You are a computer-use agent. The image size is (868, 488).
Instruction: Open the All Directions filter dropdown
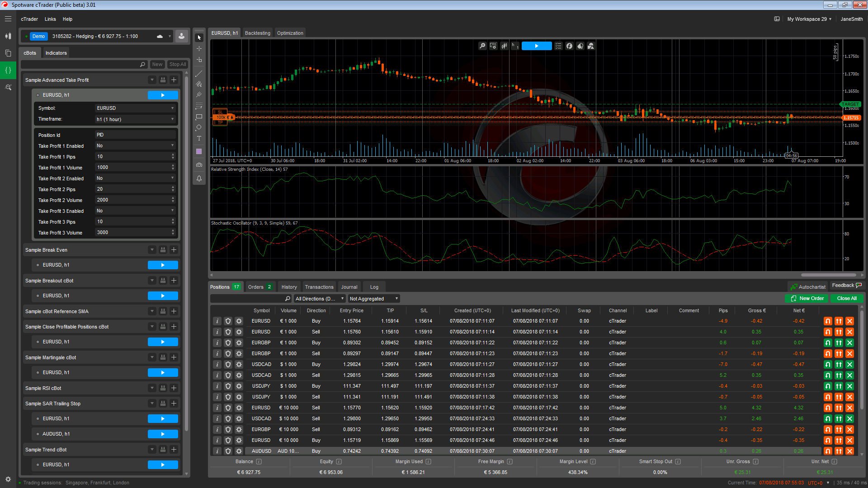click(320, 299)
